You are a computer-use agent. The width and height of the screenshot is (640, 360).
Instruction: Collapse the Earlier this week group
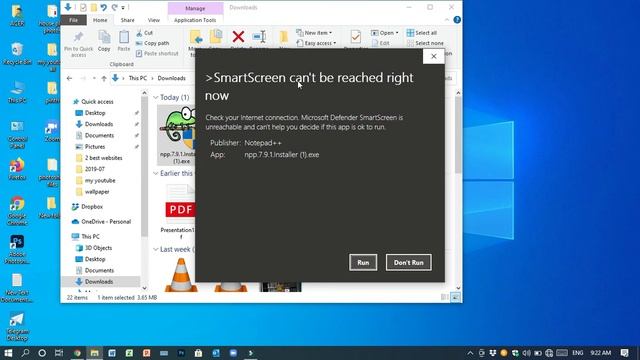pyautogui.click(x=156, y=173)
